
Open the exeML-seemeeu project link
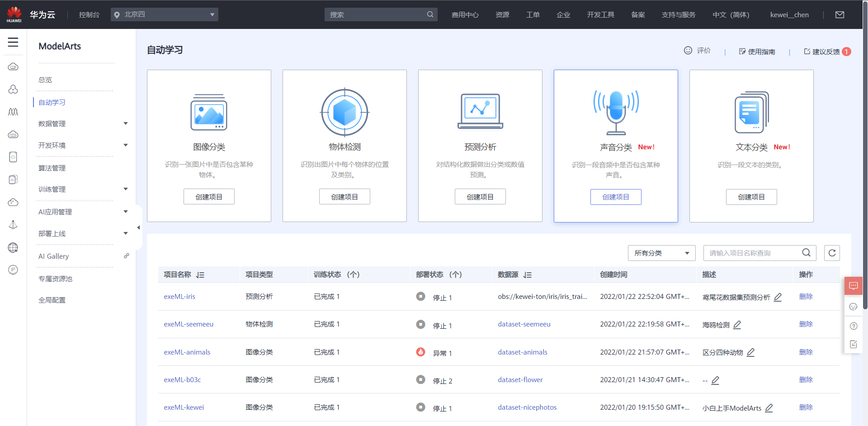point(189,324)
